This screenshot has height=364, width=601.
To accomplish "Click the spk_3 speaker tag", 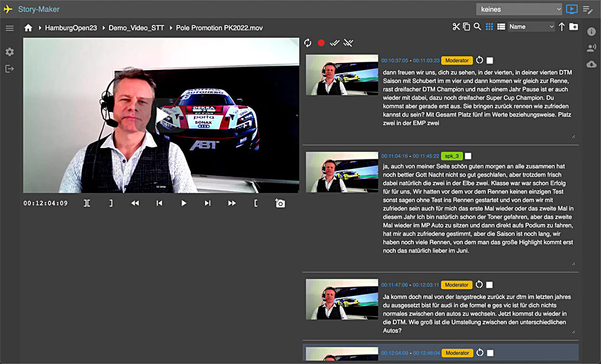I will pyautogui.click(x=452, y=156).
